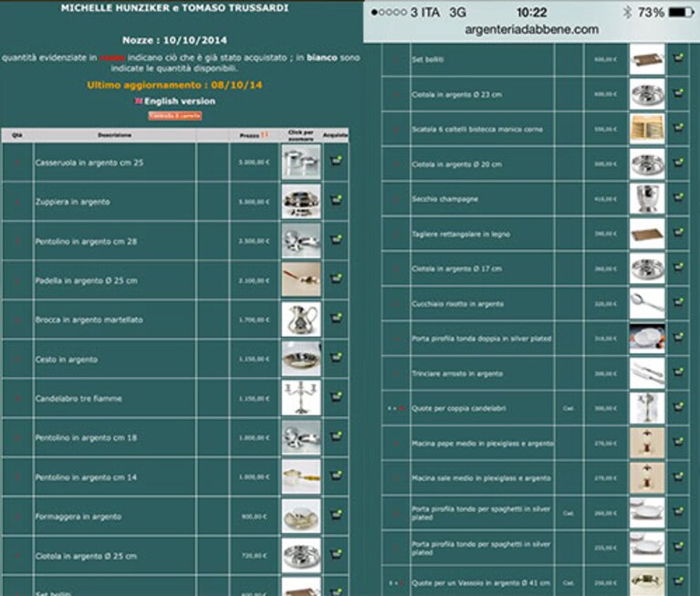Add Pentolino in argento cm 18 to cart
The width and height of the screenshot is (700, 596).
(x=336, y=435)
